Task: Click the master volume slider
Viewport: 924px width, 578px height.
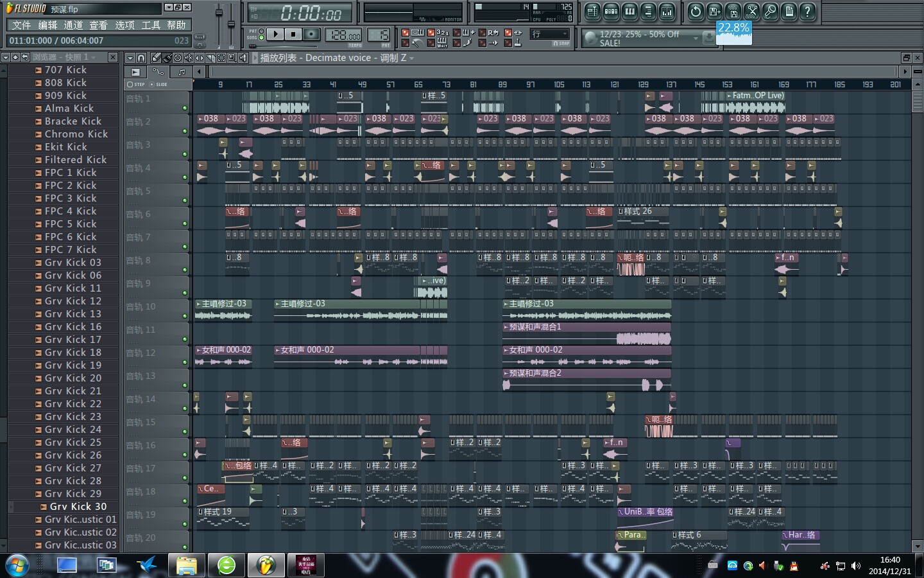Action: (219, 14)
